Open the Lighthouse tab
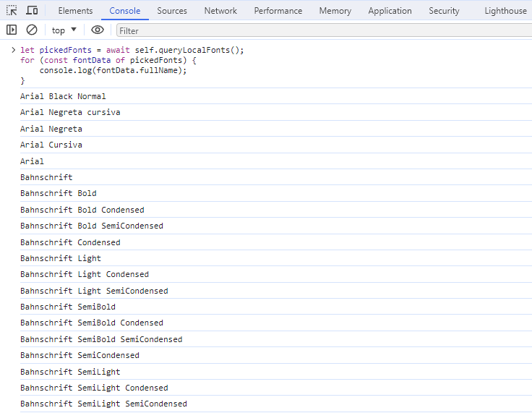This screenshot has height=413, width=532. click(505, 11)
